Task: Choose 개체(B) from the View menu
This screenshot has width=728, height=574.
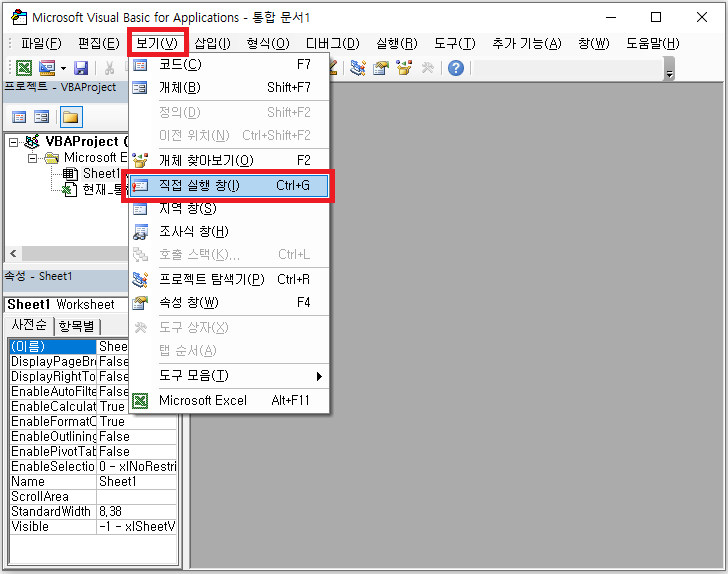Action: (229, 88)
